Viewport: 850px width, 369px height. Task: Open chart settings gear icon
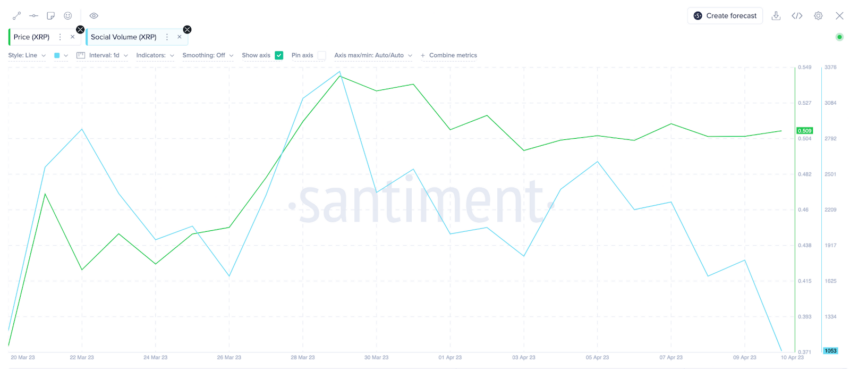pos(818,16)
